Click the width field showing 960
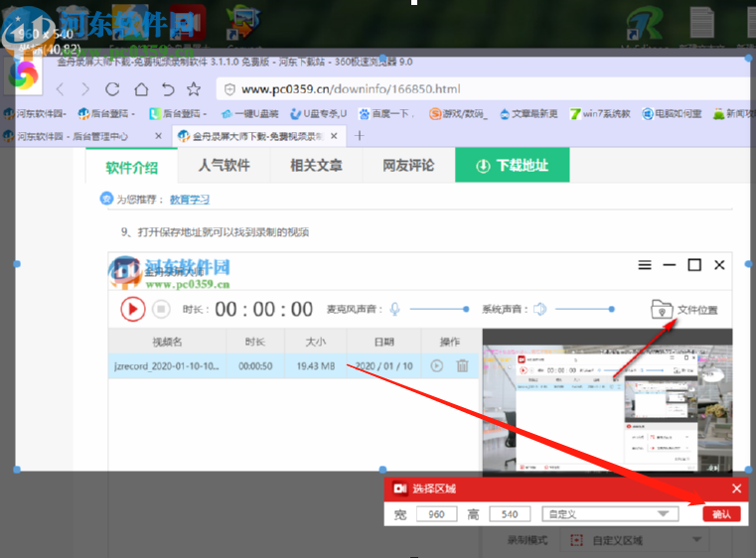 pos(436,514)
